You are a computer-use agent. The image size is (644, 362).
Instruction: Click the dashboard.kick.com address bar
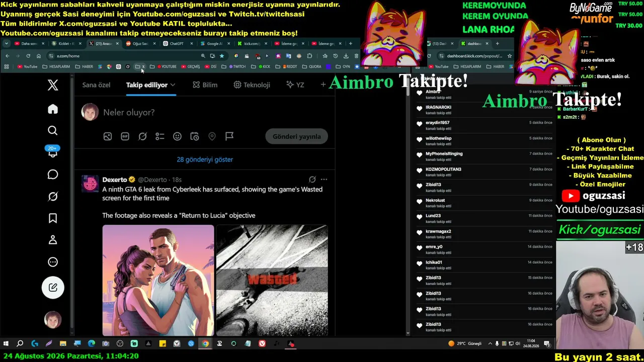474,56
